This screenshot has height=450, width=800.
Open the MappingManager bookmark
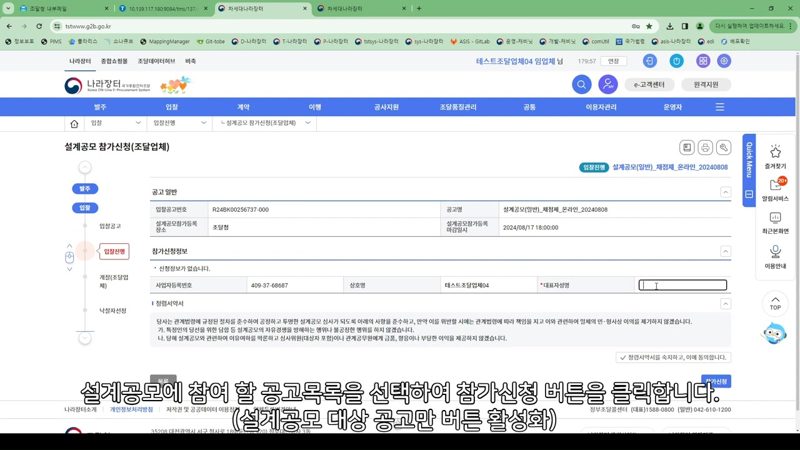(x=164, y=42)
